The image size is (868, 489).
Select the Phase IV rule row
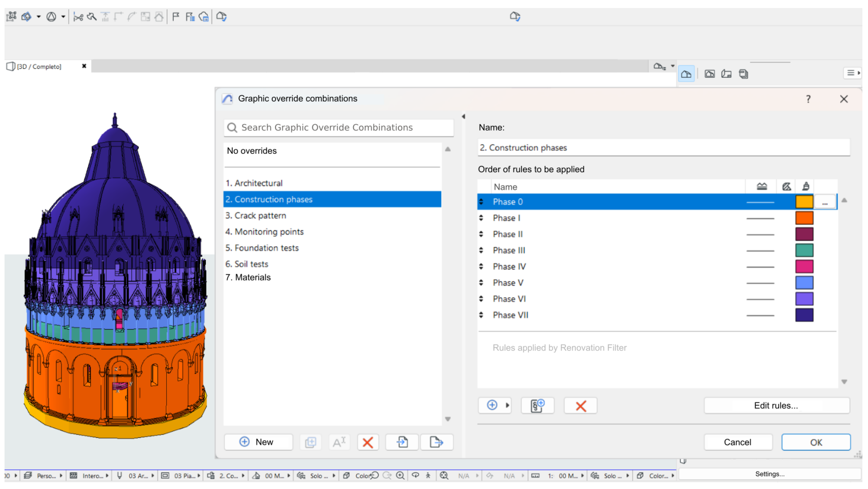coord(657,267)
